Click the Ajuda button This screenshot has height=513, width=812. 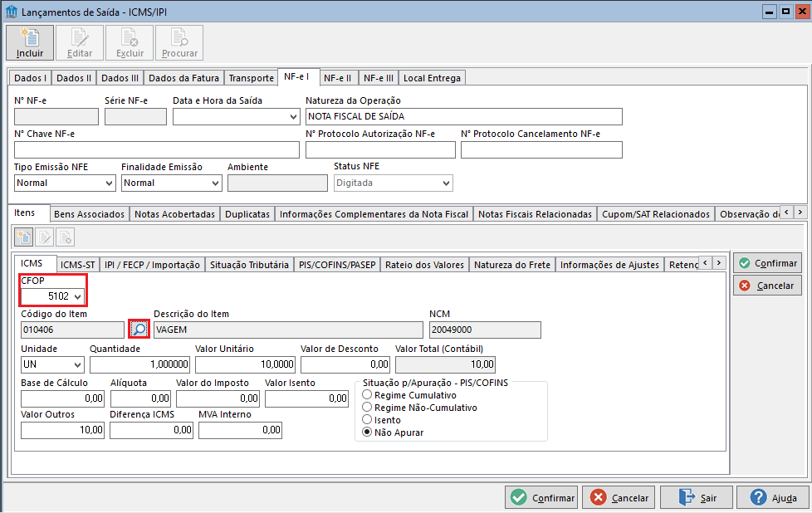(773, 498)
